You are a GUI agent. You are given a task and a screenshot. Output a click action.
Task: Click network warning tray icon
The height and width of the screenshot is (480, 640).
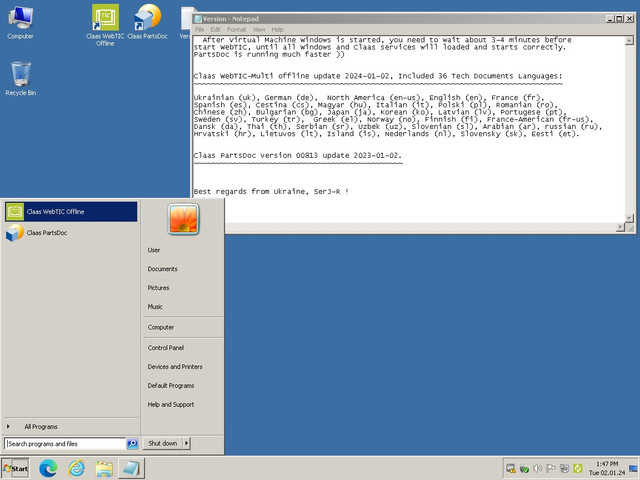pyautogui.click(x=511, y=468)
